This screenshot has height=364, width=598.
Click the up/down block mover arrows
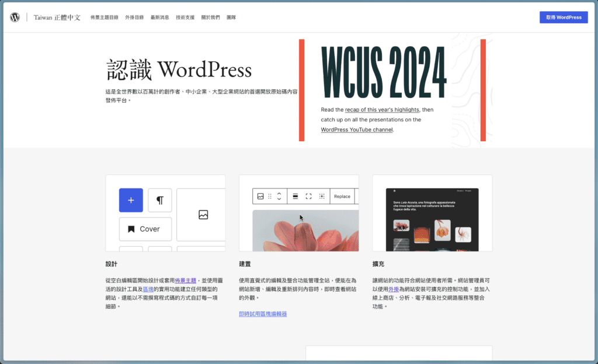(x=279, y=197)
